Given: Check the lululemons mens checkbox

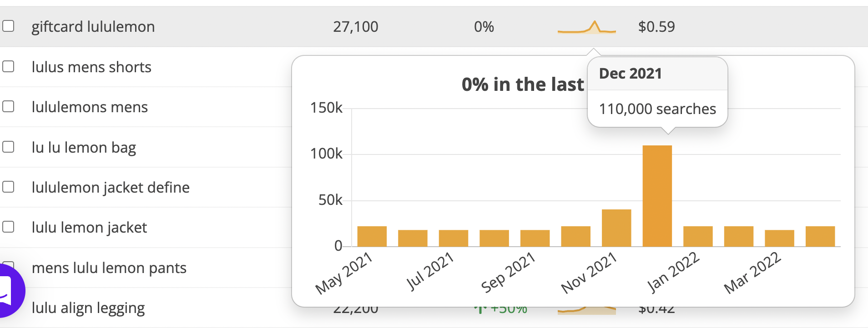Looking at the screenshot, I should point(8,107).
